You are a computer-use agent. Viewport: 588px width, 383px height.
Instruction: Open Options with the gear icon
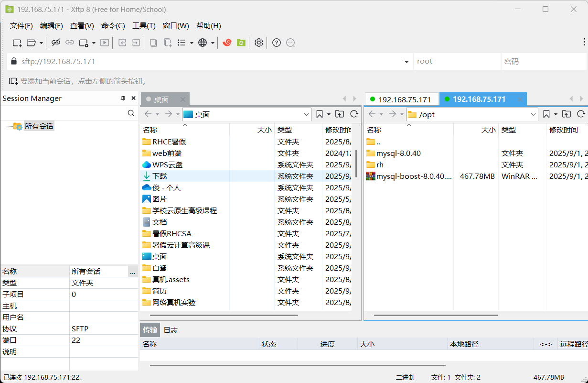[x=259, y=43]
